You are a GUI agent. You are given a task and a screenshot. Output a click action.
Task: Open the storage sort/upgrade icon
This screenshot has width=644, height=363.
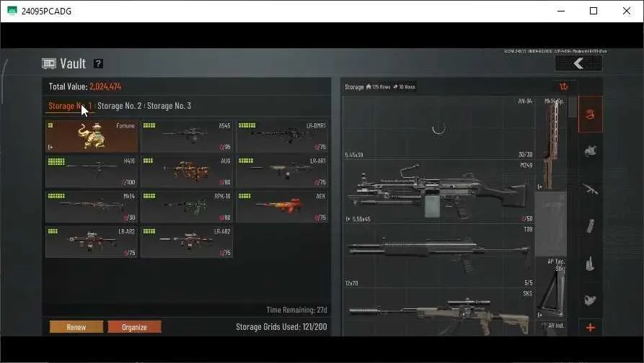(x=564, y=86)
